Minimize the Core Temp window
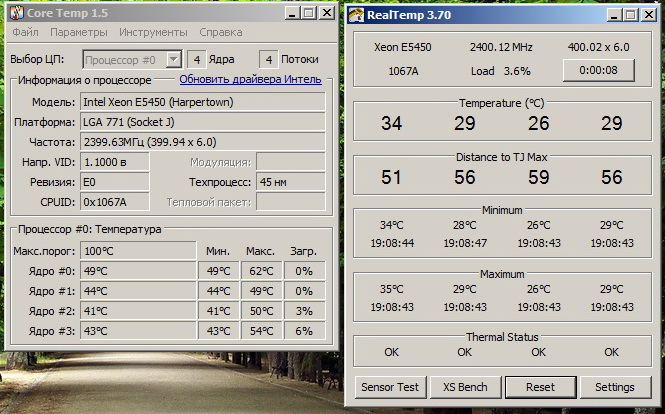Viewport: 665px width, 414px height. point(291,13)
